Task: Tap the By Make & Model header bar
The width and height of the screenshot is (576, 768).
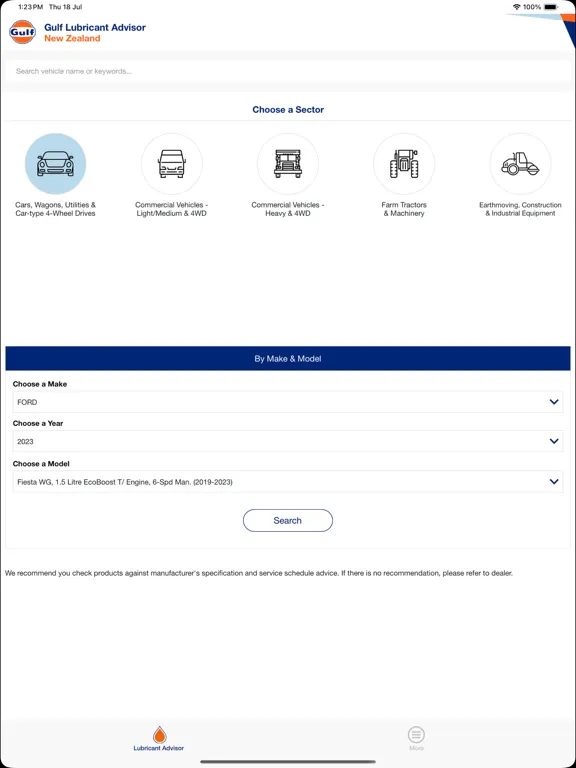Action: click(x=288, y=359)
